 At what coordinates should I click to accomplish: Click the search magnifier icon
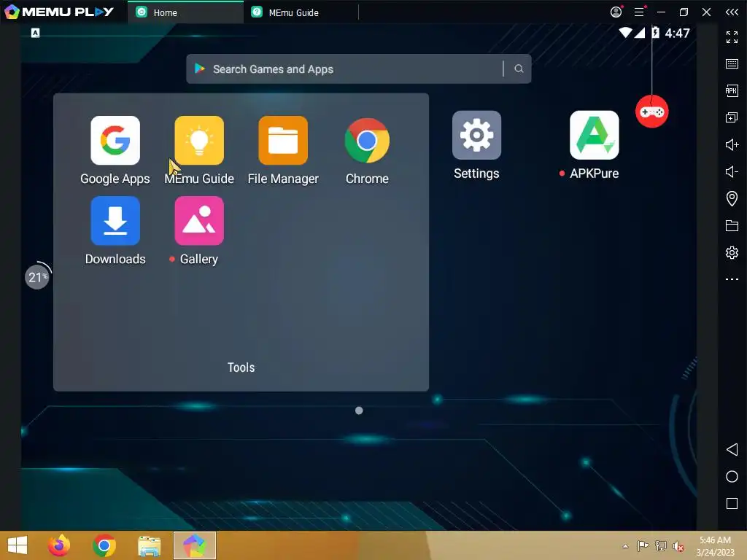pyautogui.click(x=519, y=69)
